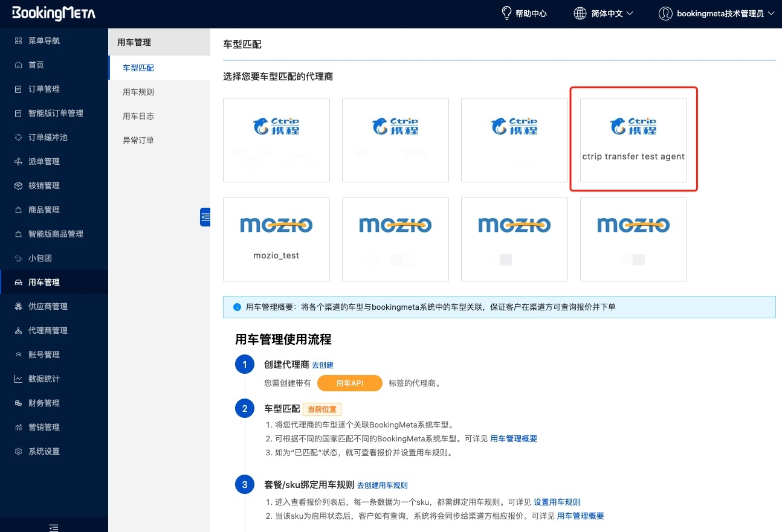Click the user avatar icon in header
This screenshot has width=782, height=532.
(x=665, y=13)
